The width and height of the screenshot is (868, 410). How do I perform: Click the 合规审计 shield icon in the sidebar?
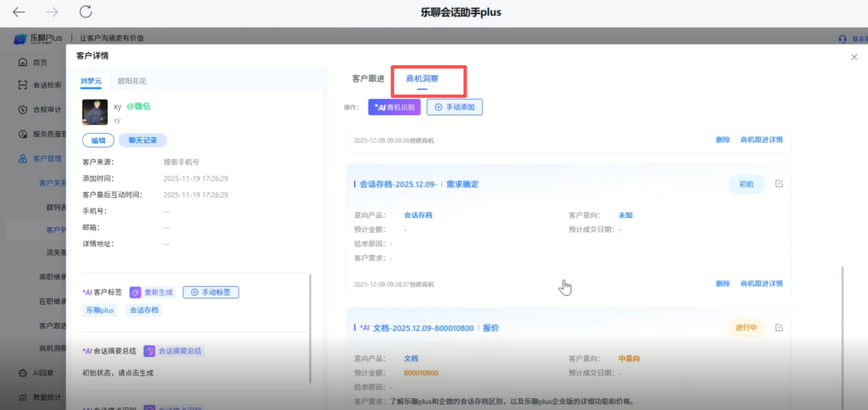23,110
